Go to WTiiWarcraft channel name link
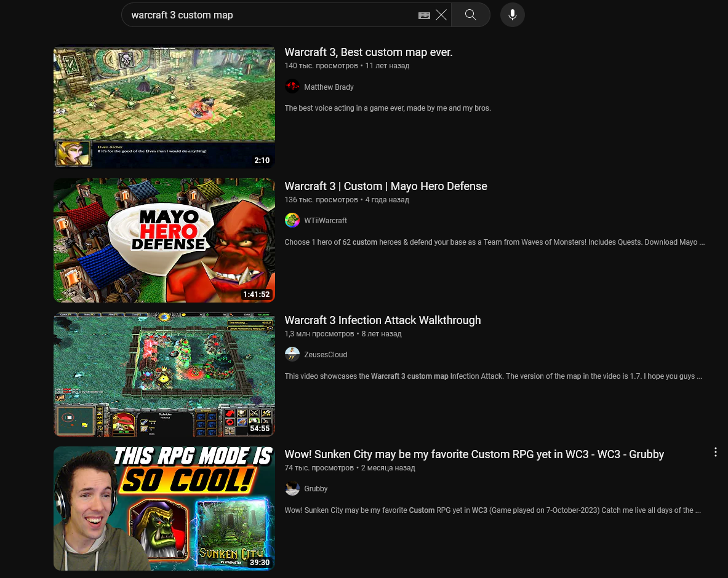Screen dimensions: 728x578 [x=326, y=221]
